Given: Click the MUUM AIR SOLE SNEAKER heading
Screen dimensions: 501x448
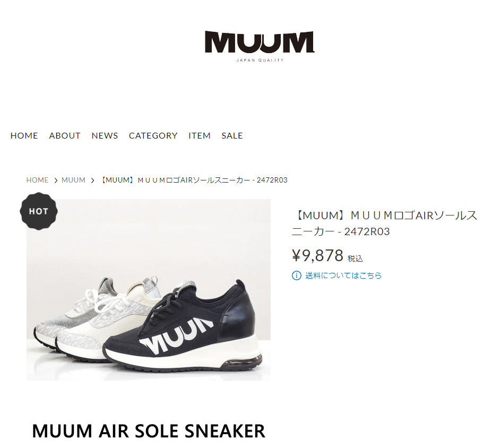Looking at the screenshot, I should point(149,431).
